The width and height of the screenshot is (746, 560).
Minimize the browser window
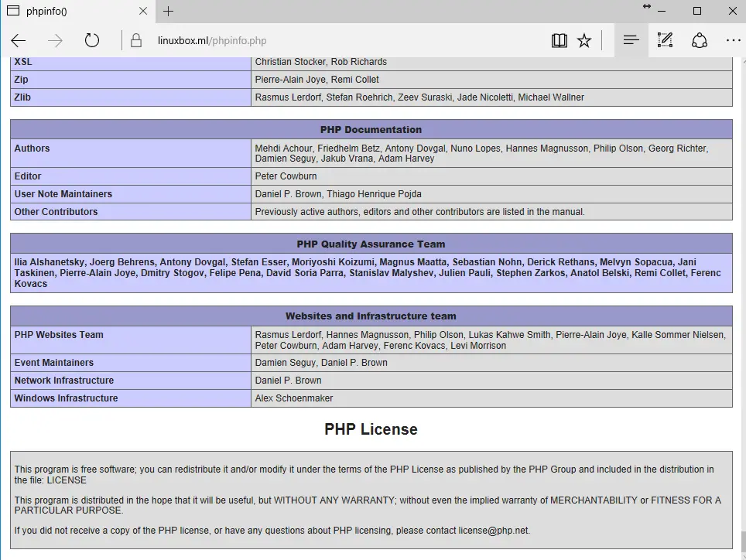tap(662, 12)
